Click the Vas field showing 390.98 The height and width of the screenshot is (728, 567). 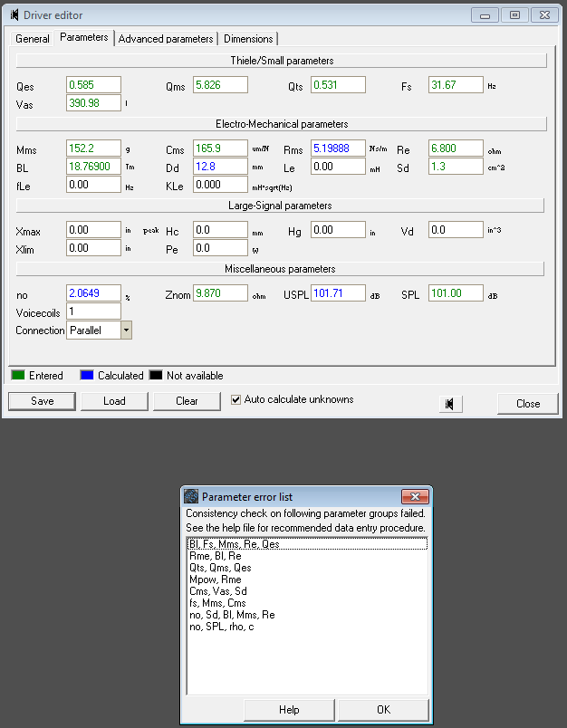click(93, 103)
